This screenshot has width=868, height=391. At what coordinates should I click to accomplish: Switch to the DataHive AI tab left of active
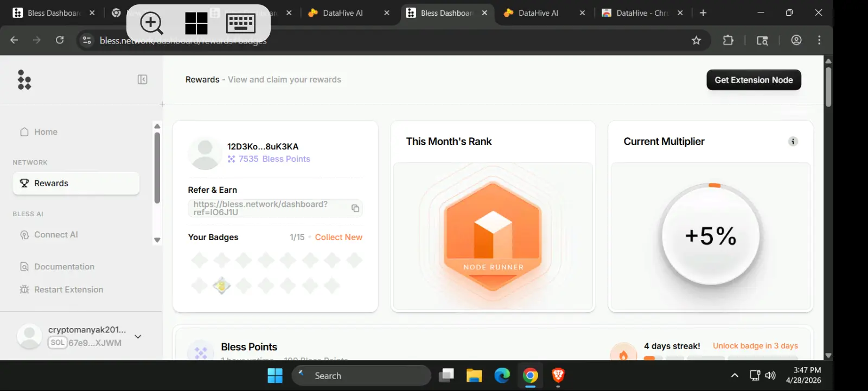pyautogui.click(x=343, y=13)
